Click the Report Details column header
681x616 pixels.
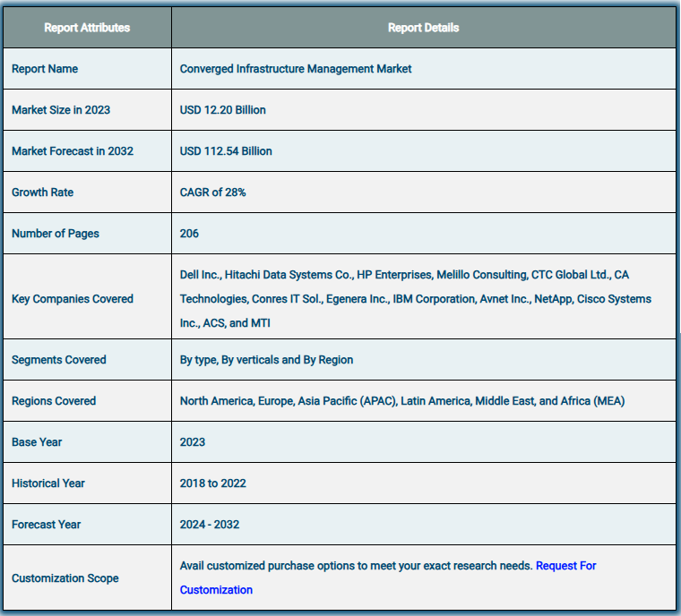coord(424,28)
